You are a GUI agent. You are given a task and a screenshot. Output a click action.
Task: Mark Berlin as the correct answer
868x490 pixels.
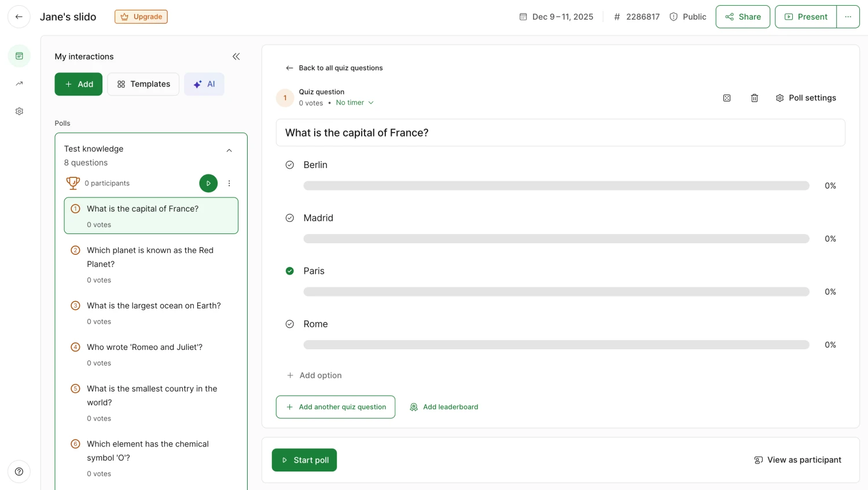290,165
